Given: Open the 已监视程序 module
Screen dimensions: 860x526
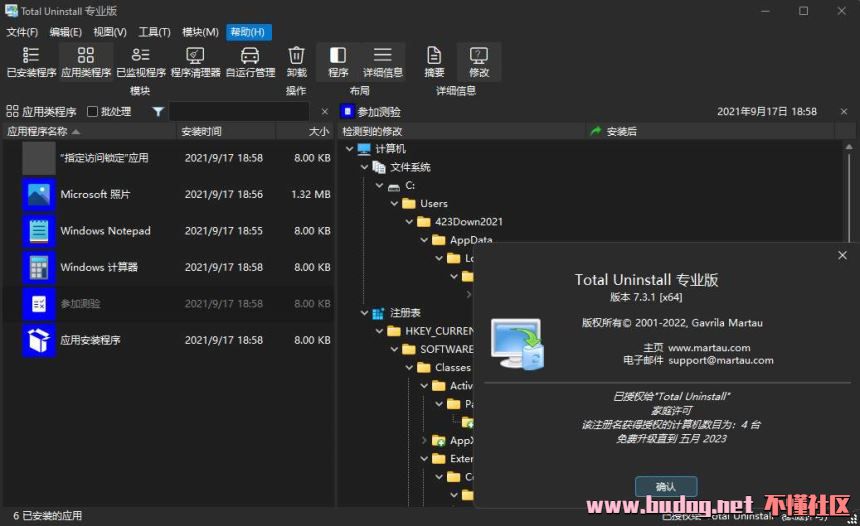Looking at the screenshot, I should click(x=140, y=62).
